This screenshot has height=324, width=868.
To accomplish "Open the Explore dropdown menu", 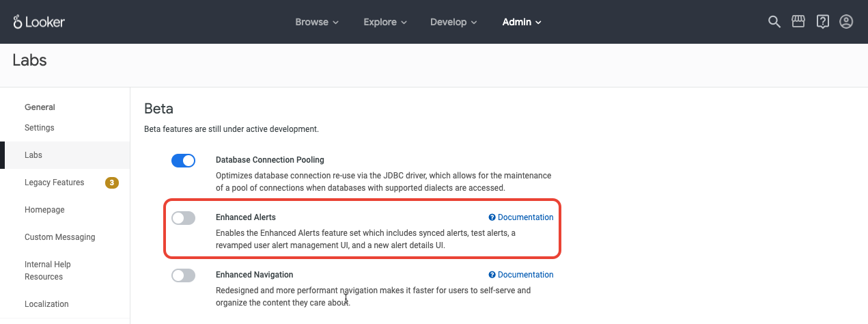I will 385,22.
